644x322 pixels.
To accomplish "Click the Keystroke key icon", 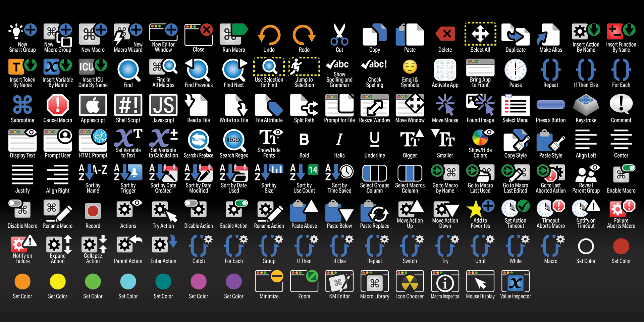I will click(x=586, y=105).
